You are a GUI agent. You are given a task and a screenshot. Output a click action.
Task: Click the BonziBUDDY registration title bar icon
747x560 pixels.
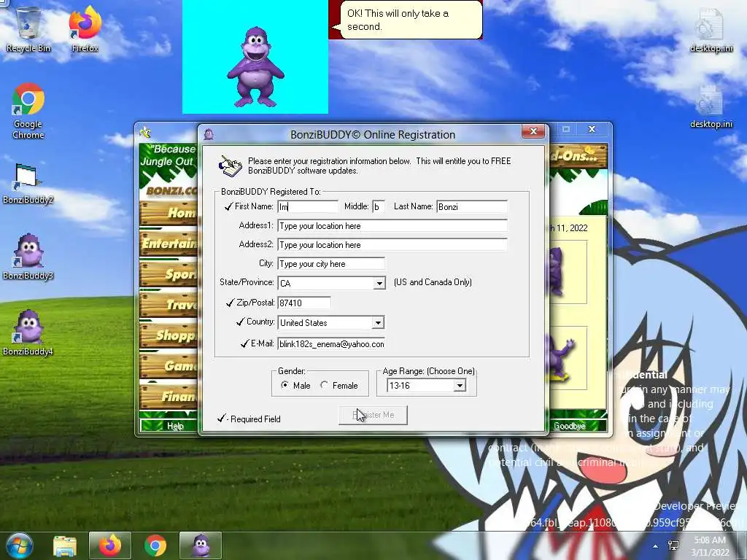pos(209,134)
